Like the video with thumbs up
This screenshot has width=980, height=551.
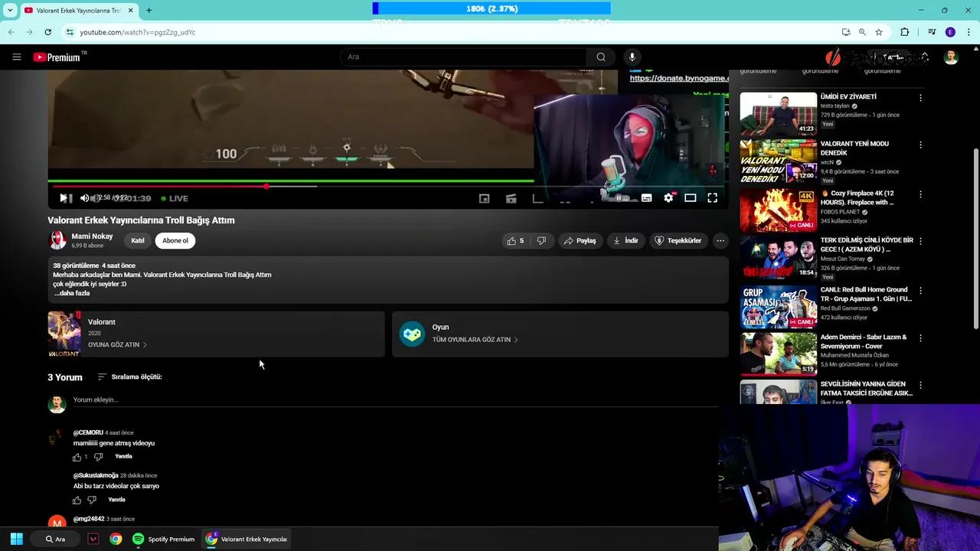pyautogui.click(x=515, y=240)
